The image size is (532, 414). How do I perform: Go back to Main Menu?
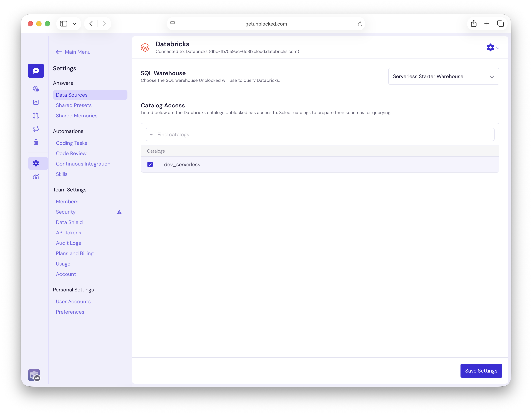73,52
